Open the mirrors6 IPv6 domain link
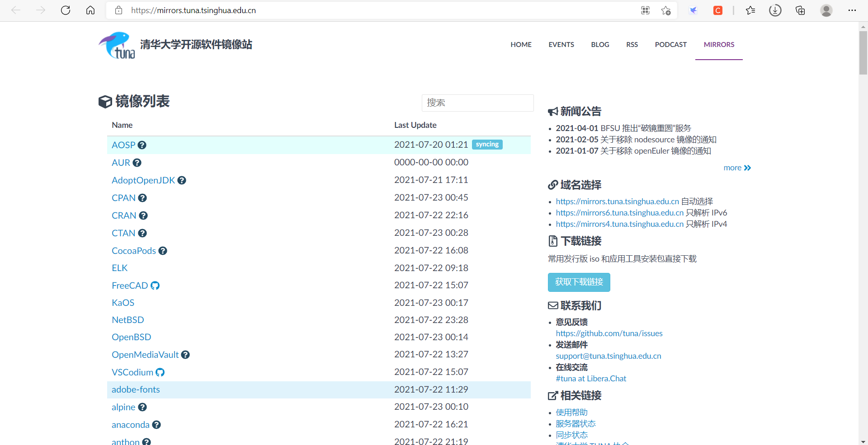The width and height of the screenshot is (868, 445). [619, 213]
